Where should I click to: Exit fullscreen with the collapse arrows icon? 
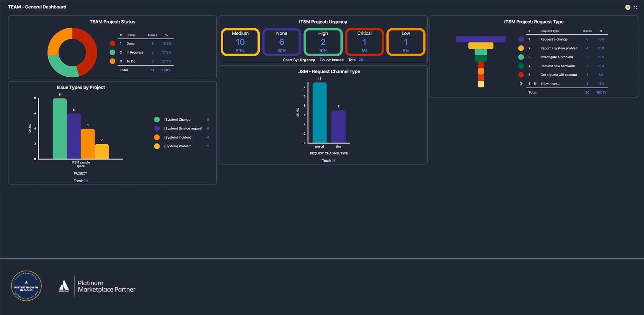636,7
